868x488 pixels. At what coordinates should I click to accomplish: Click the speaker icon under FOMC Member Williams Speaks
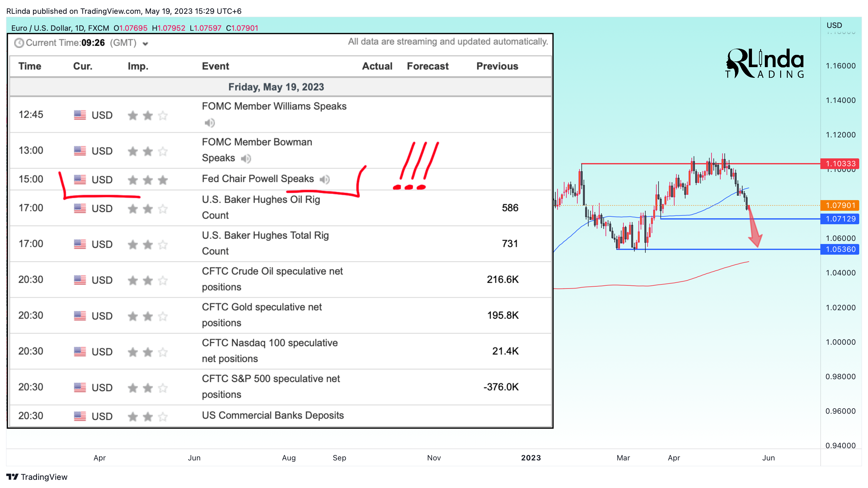209,123
